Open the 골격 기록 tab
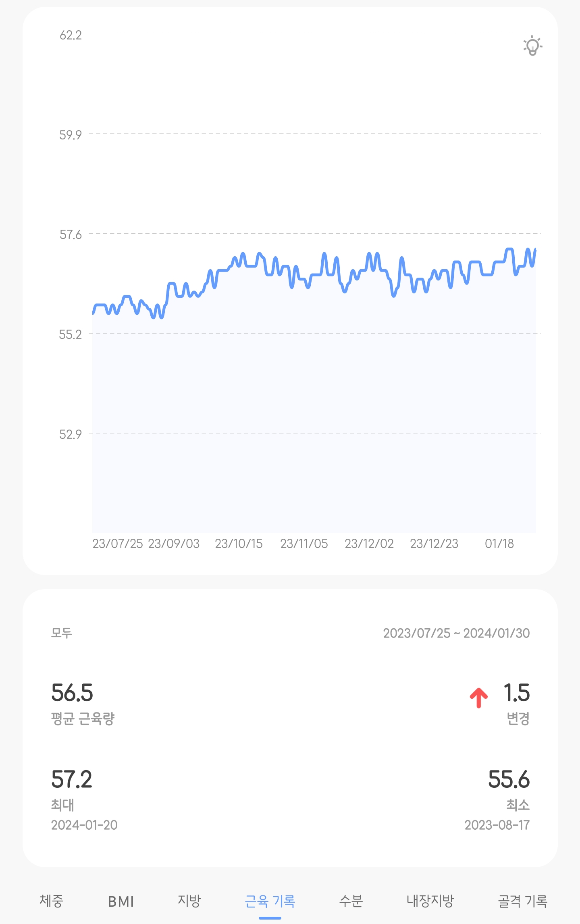This screenshot has width=580, height=924. pos(522,901)
